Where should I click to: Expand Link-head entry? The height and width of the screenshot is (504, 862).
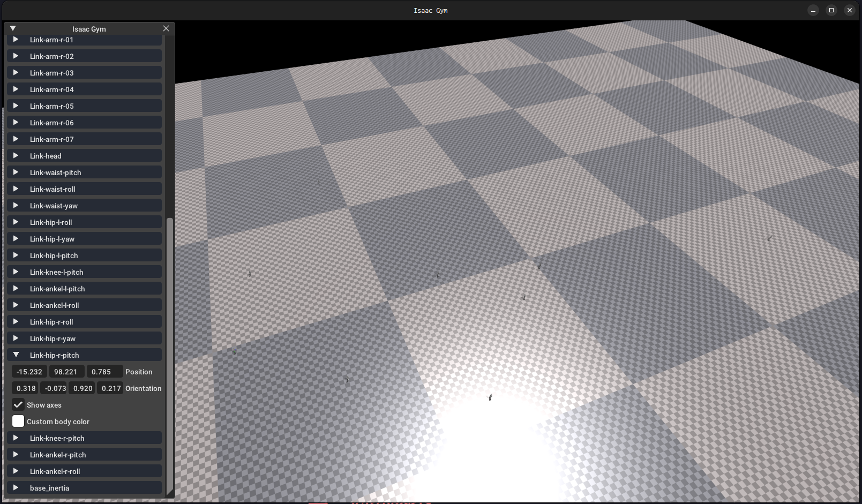point(84,156)
